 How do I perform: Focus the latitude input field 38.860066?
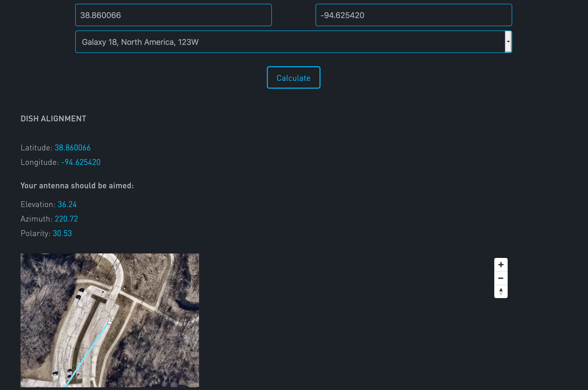pos(173,15)
